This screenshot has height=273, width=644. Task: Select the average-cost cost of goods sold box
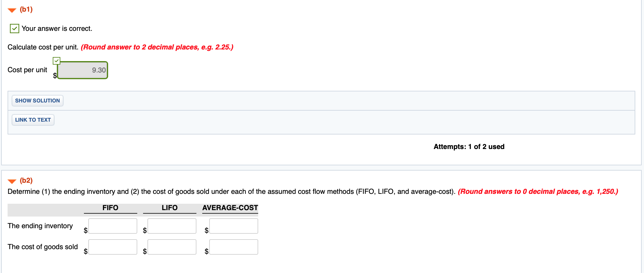(233, 247)
